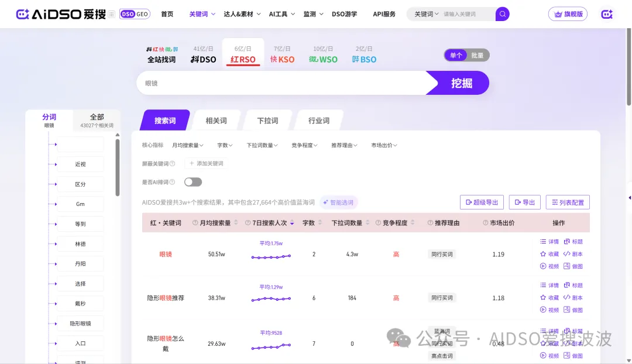The height and width of the screenshot is (364, 632).
Task: Sort by 月均搜索量 column arrows
Action: tap(236, 222)
